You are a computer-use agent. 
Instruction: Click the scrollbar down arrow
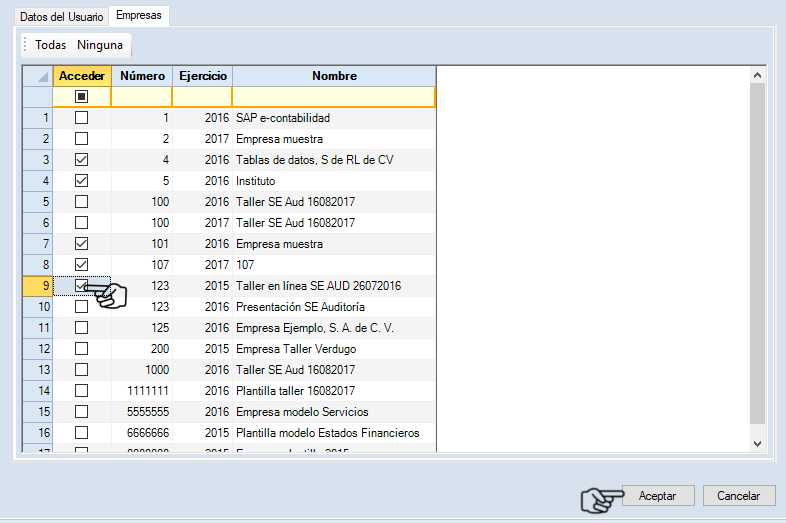pos(757,442)
